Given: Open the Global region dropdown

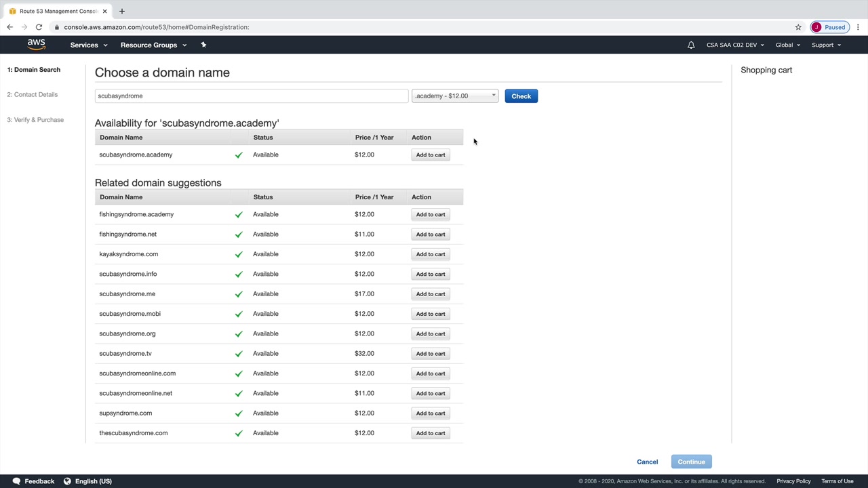Looking at the screenshot, I should (787, 45).
